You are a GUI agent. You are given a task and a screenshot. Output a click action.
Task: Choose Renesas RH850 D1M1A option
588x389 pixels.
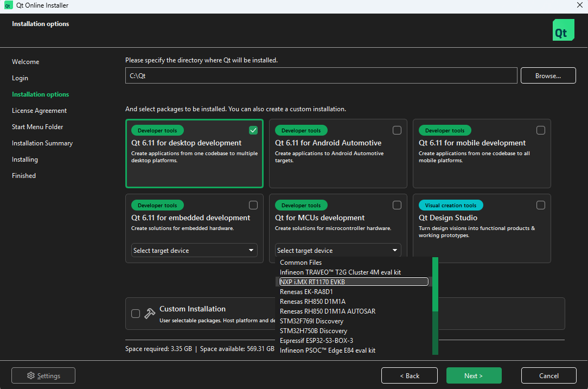pos(354,302)
